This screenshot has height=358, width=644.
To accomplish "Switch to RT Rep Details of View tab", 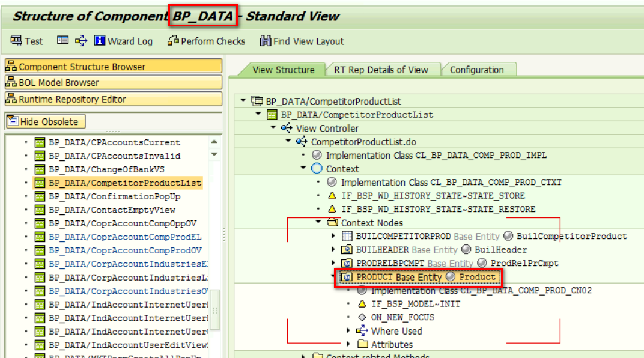I will pos(381,70).
